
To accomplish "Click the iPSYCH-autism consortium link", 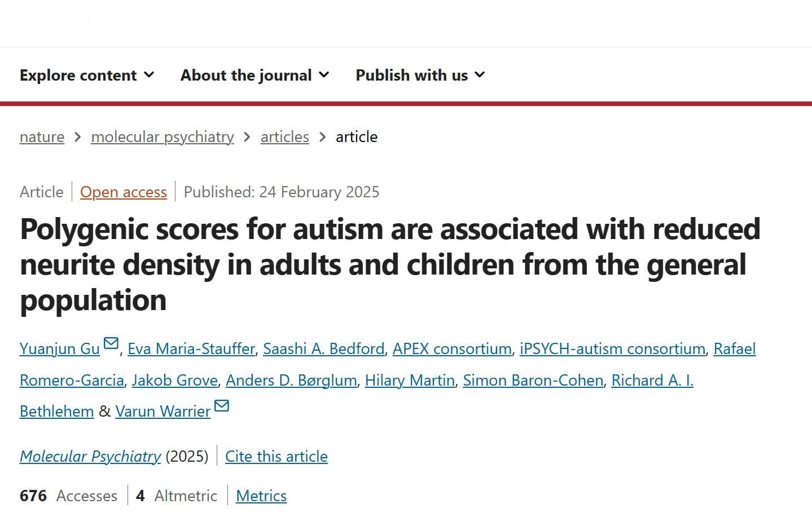I will click(x=612, y=349).
